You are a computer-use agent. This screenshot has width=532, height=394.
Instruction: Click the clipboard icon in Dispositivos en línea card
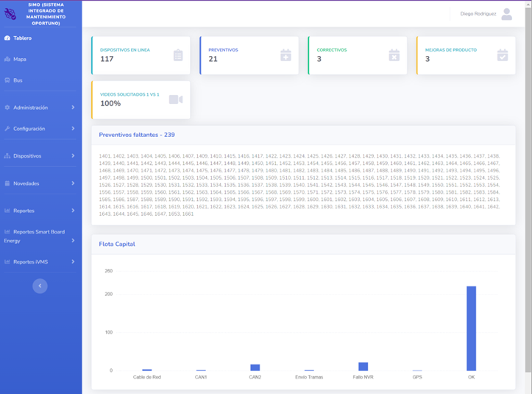[178, 55]
